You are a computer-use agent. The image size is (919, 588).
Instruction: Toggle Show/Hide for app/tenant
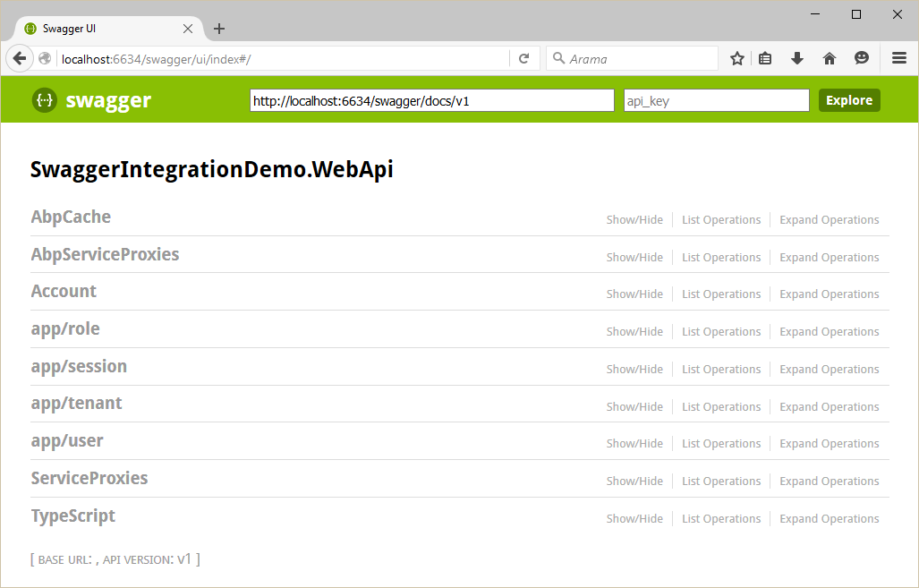pos(634,407)
